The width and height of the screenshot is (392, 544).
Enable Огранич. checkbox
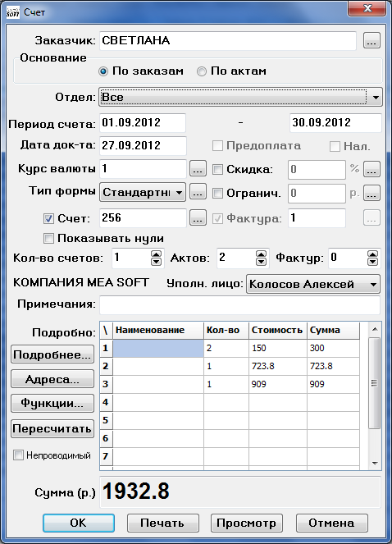217,194
